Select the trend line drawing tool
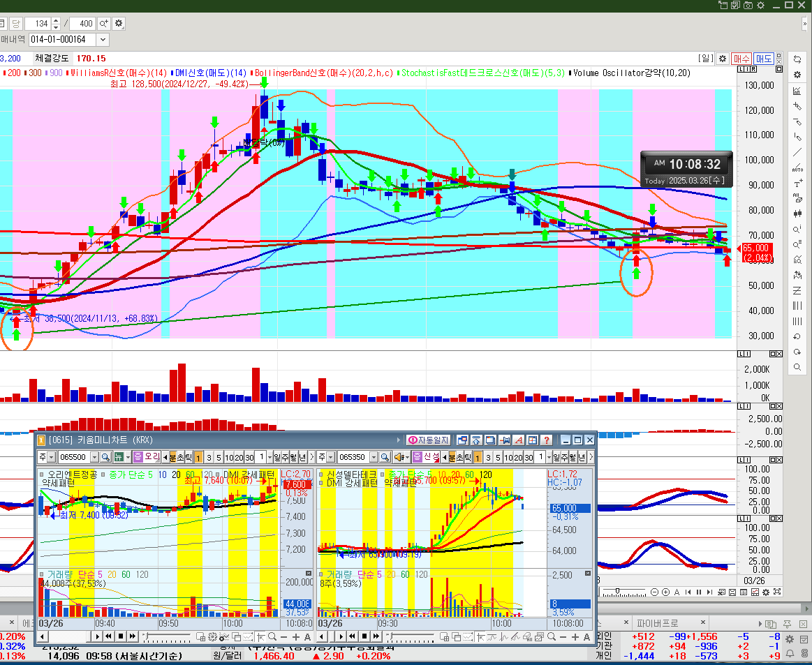 pyautogui.click(x=797, y=153)
